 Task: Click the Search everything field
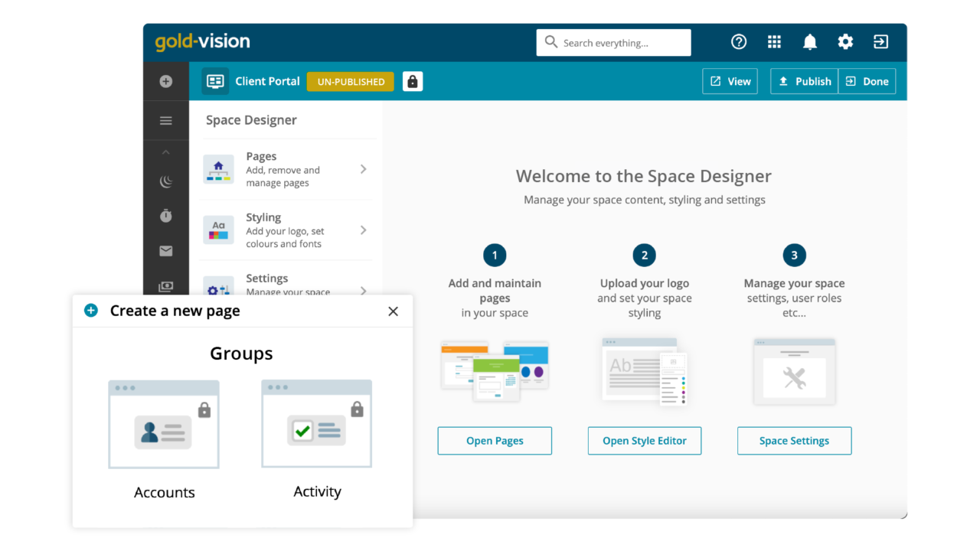pos(613,43)
